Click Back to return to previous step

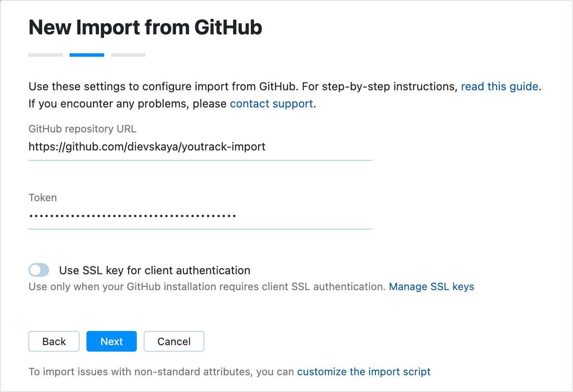click(54, 341)
